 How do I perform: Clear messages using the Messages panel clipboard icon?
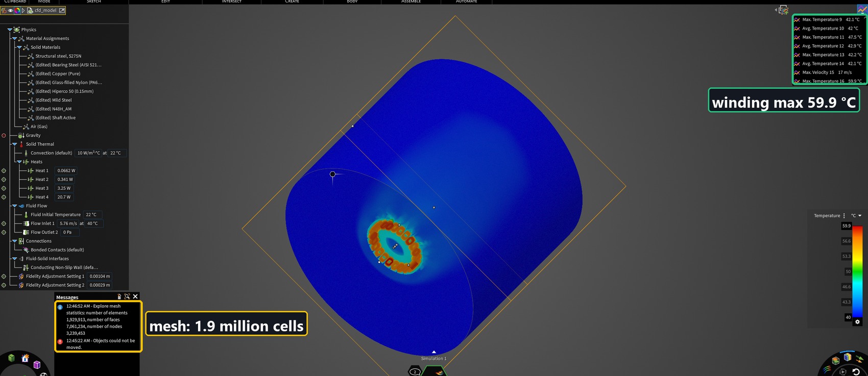pyautogui.click(x=119, y=296)
